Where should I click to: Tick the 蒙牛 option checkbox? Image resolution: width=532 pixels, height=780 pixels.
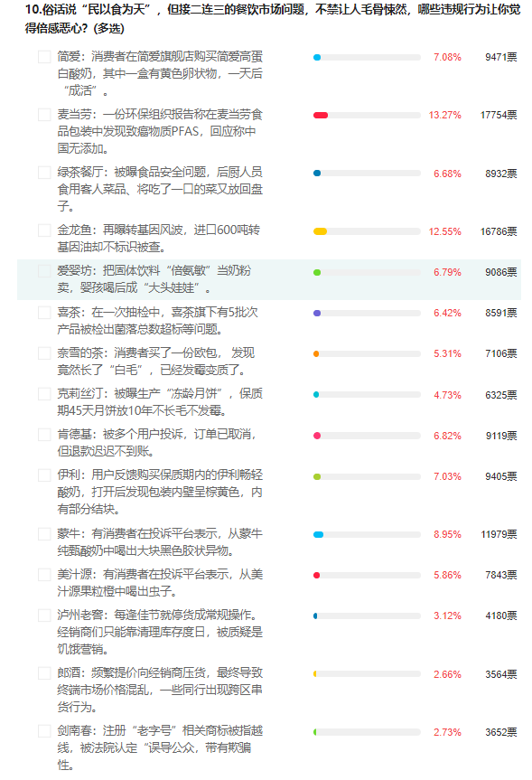44,534
